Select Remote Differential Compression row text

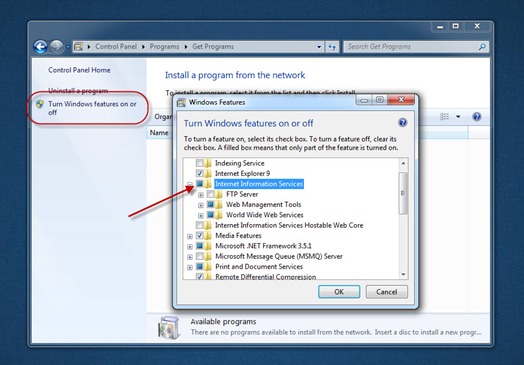tap(265, 276)
